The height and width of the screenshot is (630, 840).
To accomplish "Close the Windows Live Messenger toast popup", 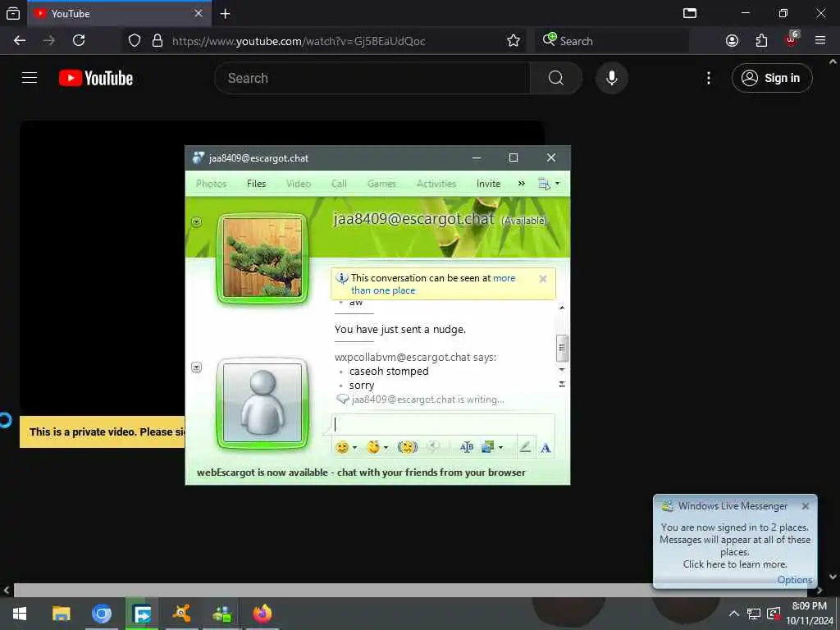I will point(806,506).
